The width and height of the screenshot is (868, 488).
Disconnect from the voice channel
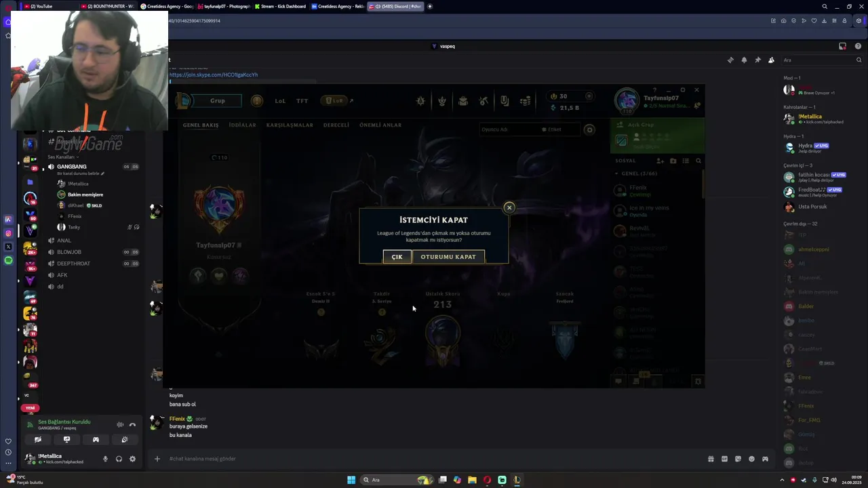pos(132,425)
